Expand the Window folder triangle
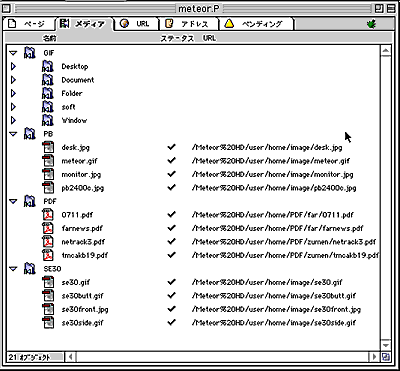The image size is (400, 371). point(13,120)
